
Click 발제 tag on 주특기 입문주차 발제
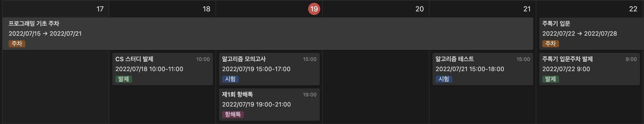click(x=550, y=79)
